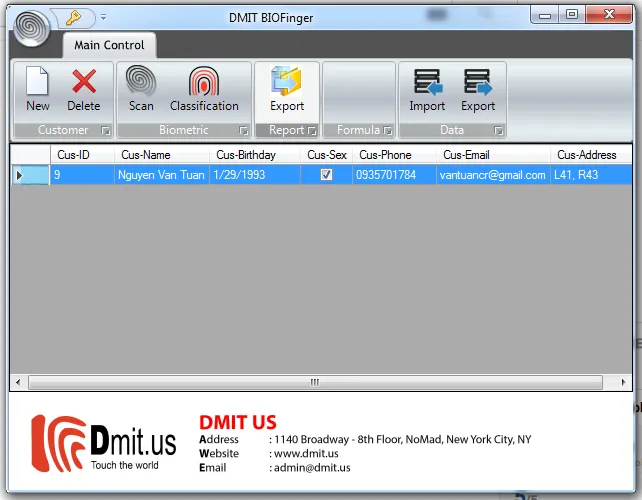Screen dimensions: 642x500
Task: Toggle the Cus-Sex checkbox for Nguyen Van Tuan
Action: click(326, 175)
